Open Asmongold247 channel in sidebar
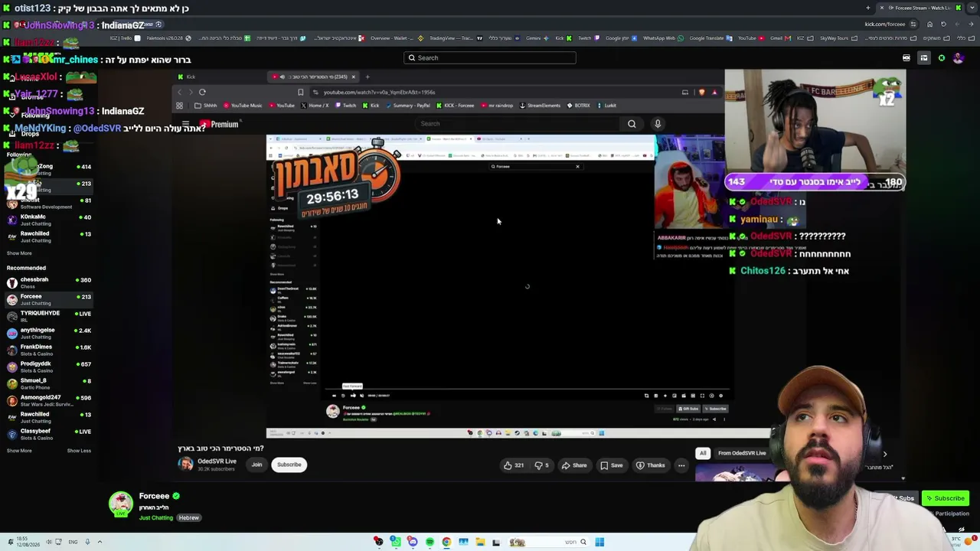Screen dimensions: 980x551 [x=48, y=400]
